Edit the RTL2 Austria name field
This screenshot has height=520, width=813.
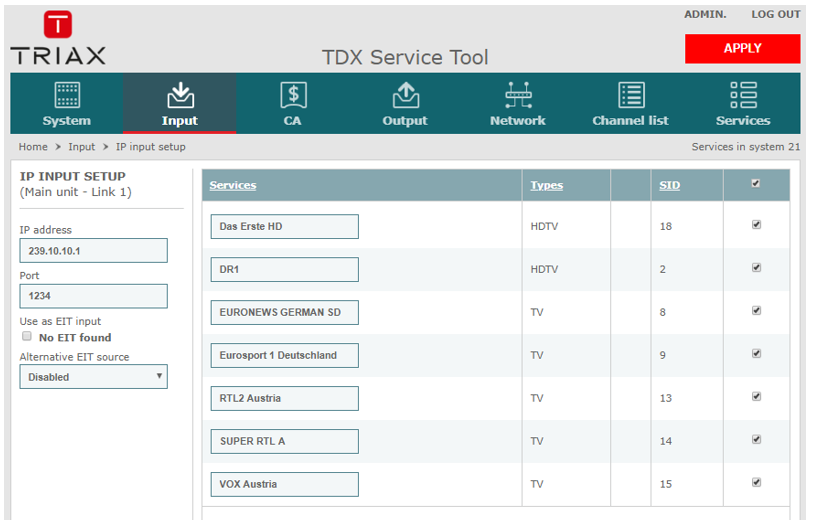point(285,399)
